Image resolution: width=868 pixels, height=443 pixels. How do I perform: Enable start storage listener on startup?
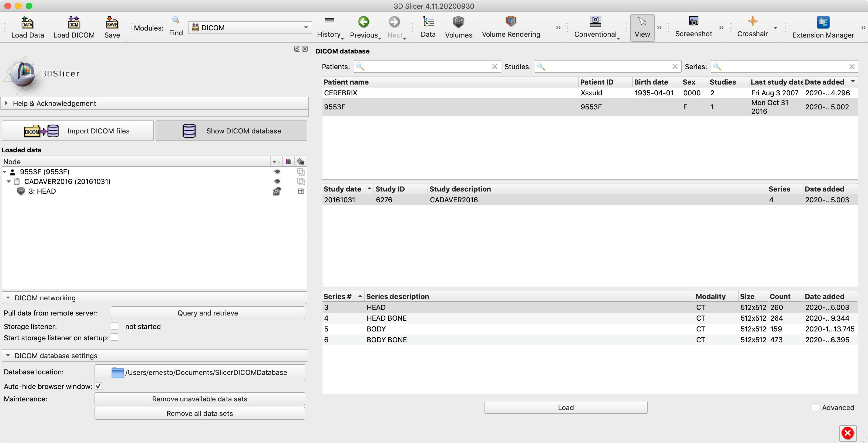pyautogui.click(x=115, y=337)
